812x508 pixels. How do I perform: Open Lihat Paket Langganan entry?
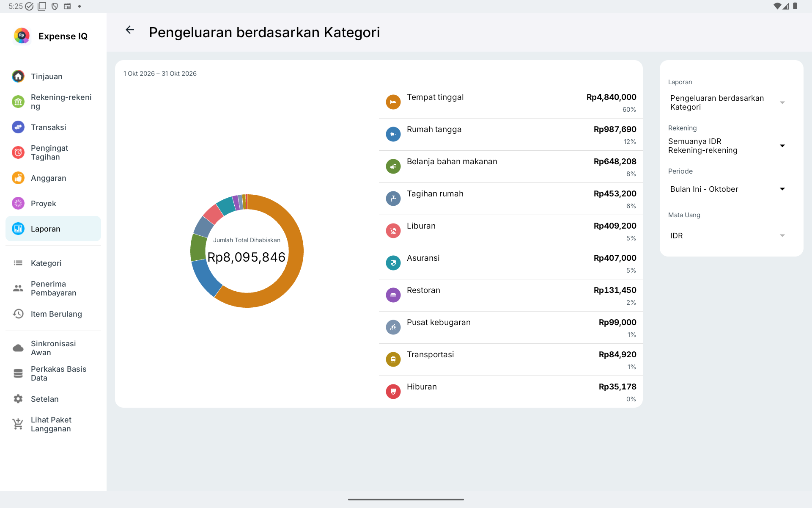tap(53, 424)
